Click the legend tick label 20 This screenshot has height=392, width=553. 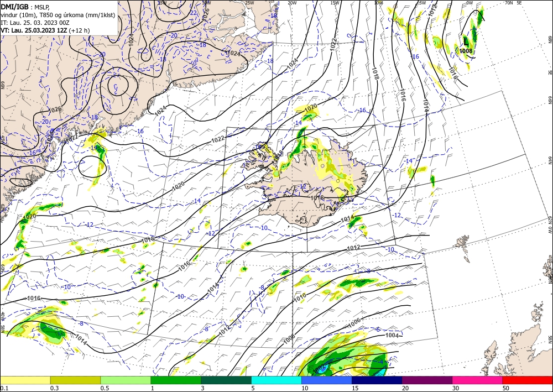pos(405,388)
